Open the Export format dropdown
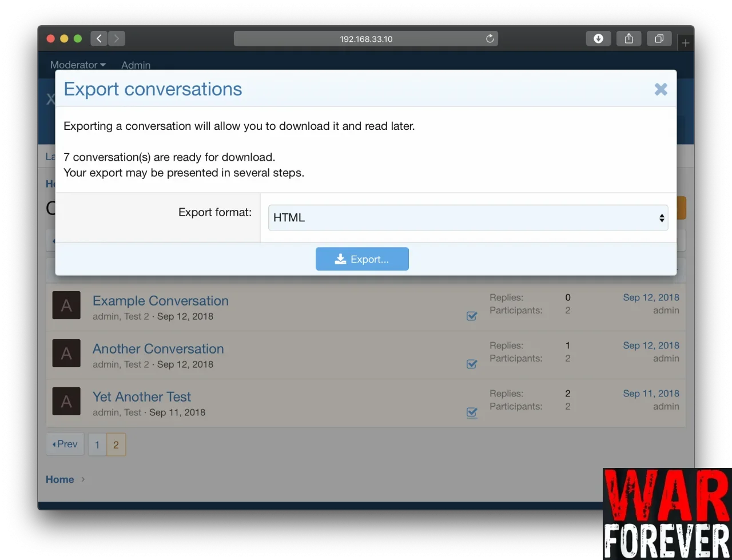732x560 pixels. click(468, 218)
